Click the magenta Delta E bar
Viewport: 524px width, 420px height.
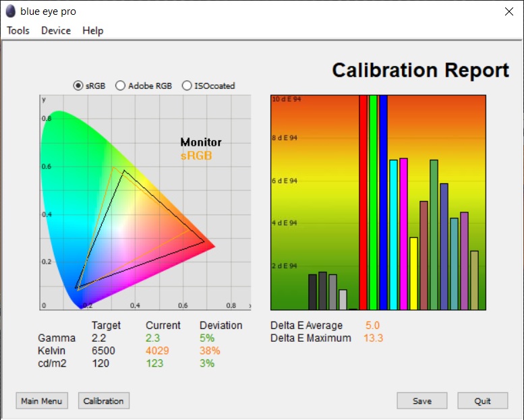pos(403,234)
